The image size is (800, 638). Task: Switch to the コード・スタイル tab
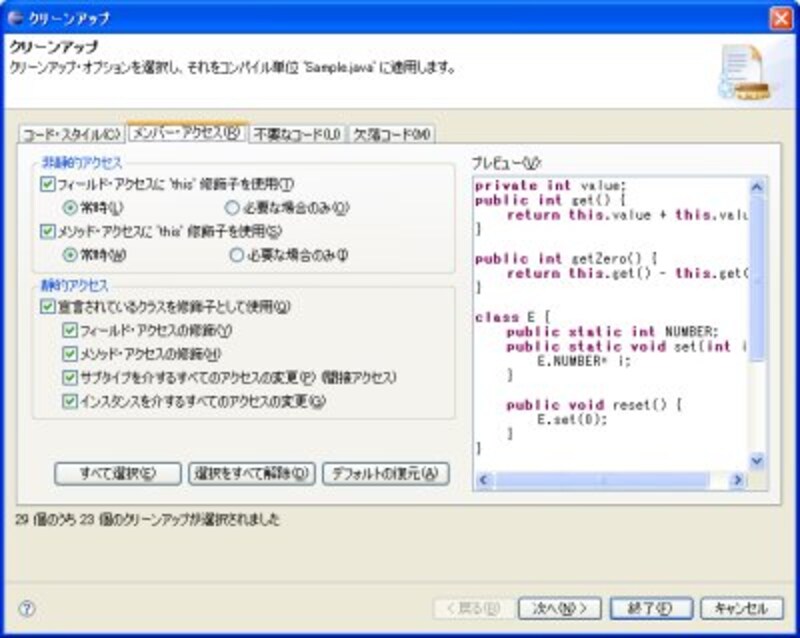tap(71, 134)
